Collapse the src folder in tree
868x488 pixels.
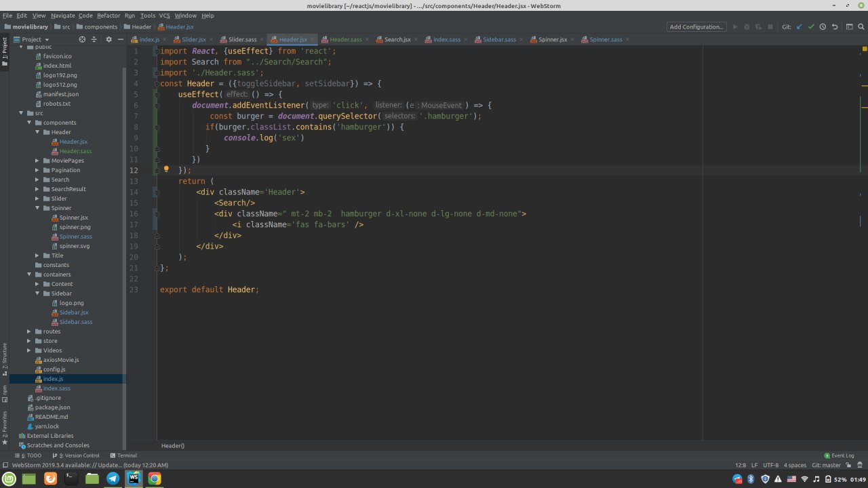21,113
